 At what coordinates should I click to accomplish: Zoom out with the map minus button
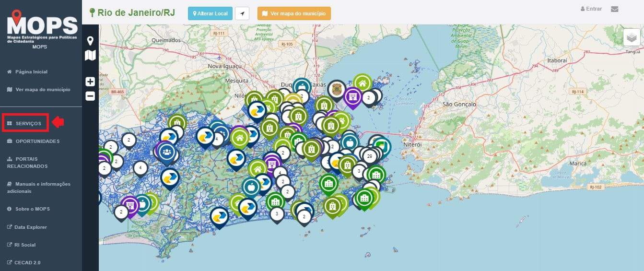(x=90, y=96)
